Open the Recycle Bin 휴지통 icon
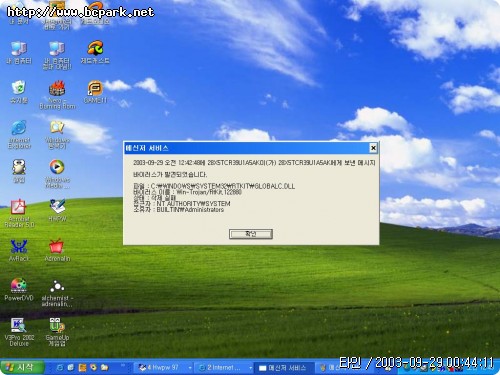 click(19, 92)
